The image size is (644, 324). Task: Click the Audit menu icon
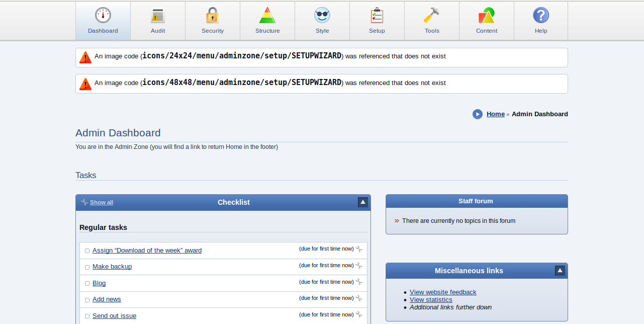(158, 16)
